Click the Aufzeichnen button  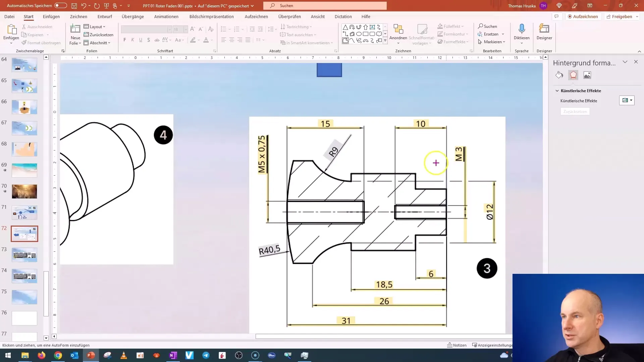tap(583, 16)
